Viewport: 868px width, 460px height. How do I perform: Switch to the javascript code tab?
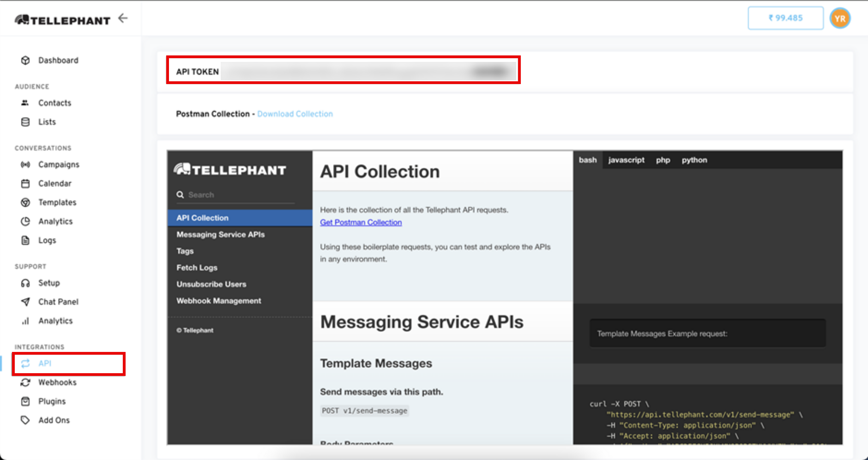(626, 160)
